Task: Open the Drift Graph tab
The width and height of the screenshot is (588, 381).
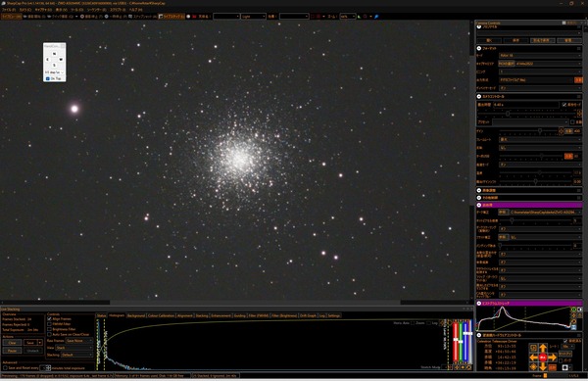Action: [x=308, y=315]
